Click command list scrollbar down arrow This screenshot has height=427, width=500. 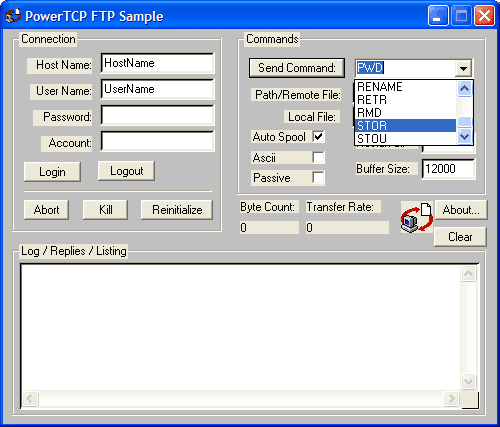click(464, 137)
